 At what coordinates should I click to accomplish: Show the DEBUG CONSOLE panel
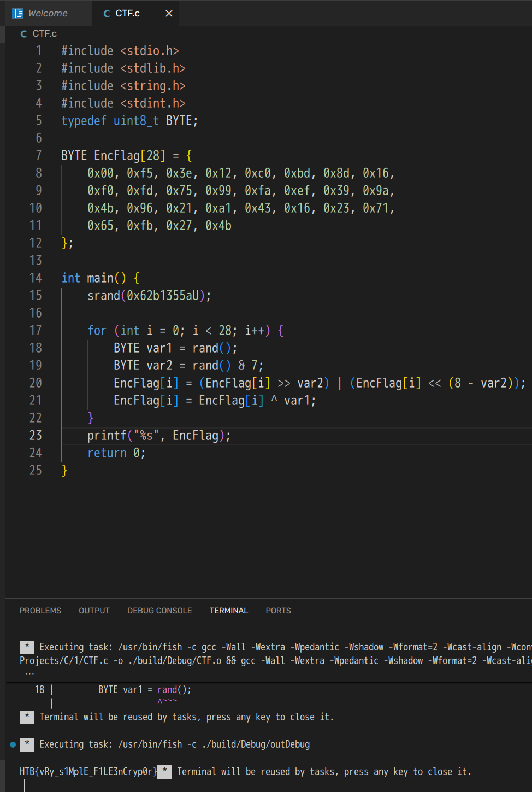tap(159, 611)
